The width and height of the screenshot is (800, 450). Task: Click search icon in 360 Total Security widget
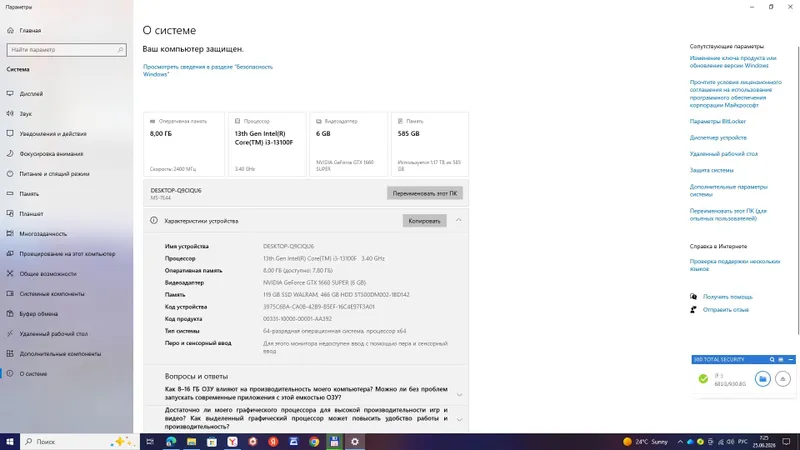tap(772, 360)
